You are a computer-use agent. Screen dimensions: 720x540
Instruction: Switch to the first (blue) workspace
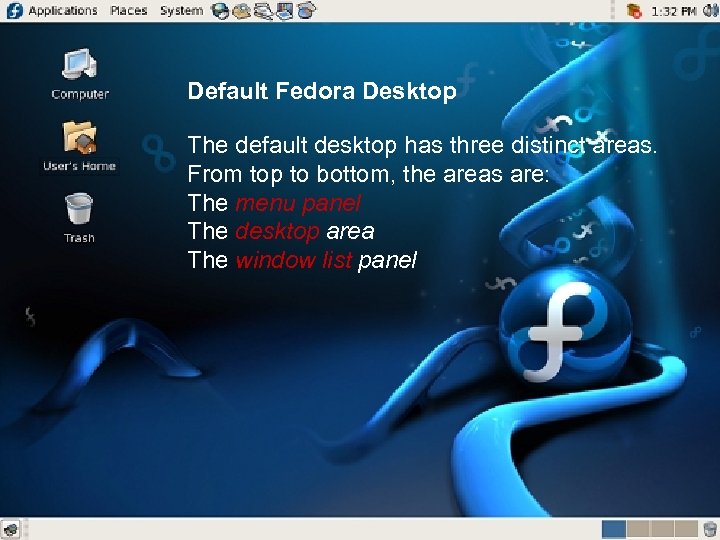(x=613, y=529)
